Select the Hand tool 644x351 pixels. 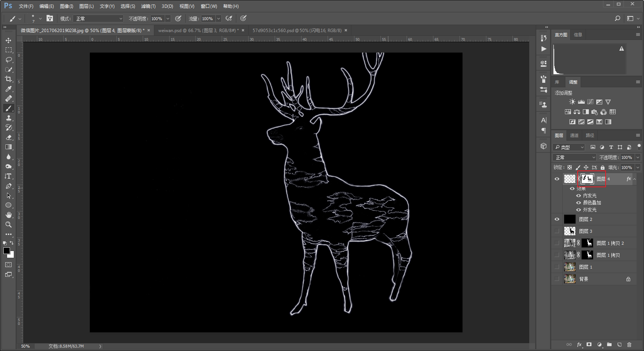pyautogui.click(x=8, y=215)
